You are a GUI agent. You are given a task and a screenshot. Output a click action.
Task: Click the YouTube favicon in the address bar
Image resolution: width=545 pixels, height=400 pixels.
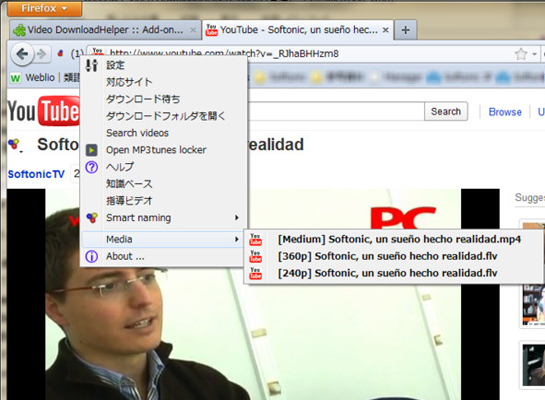97,51
